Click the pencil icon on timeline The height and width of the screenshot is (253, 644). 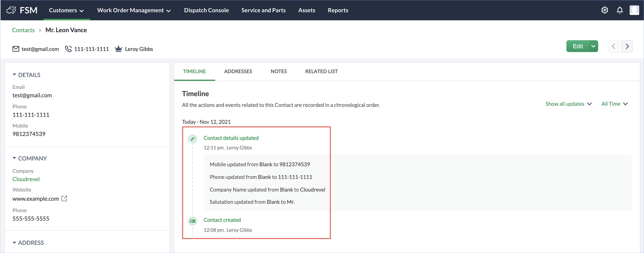pyautogui.click(x=193, y=139)
